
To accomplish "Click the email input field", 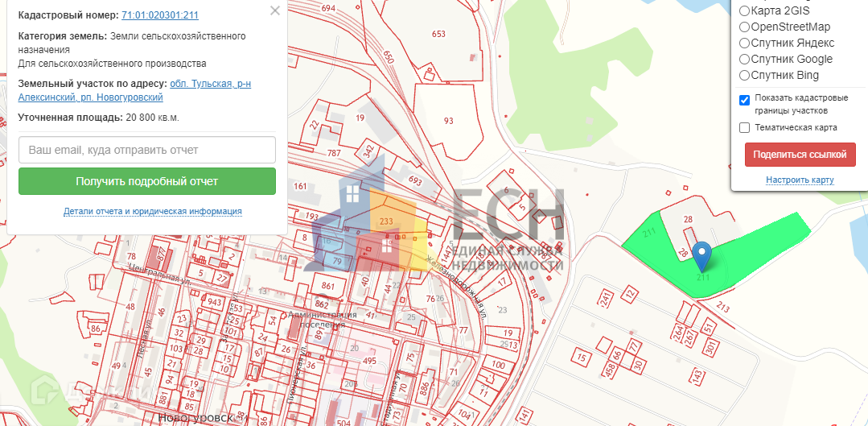I will click(146, 150).
